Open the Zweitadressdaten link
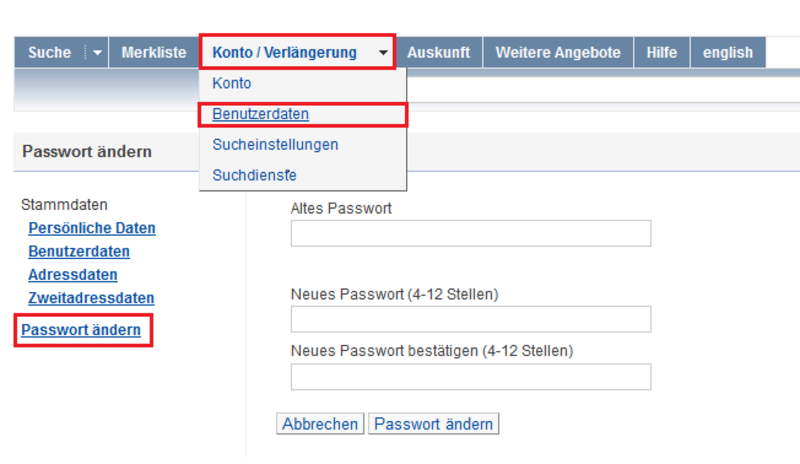This screenshot has width=800, height=464. 91,298
